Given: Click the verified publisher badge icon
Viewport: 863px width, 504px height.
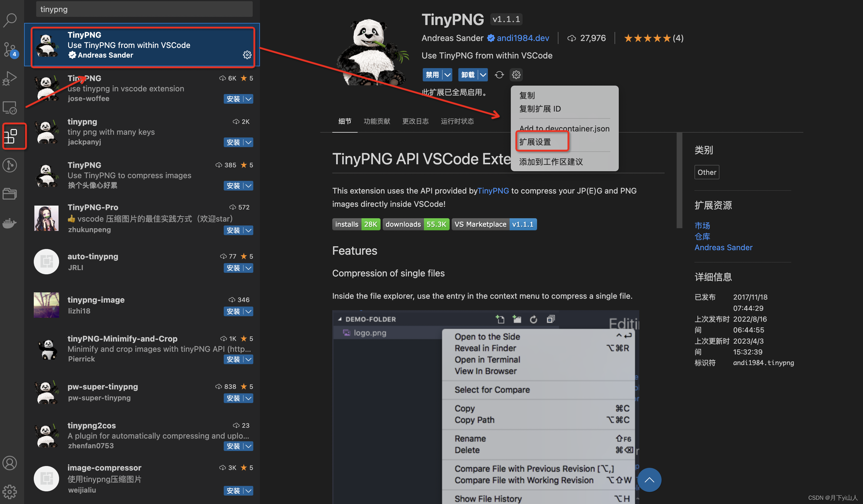Looking at the screenshot, I should pos(491,38).
